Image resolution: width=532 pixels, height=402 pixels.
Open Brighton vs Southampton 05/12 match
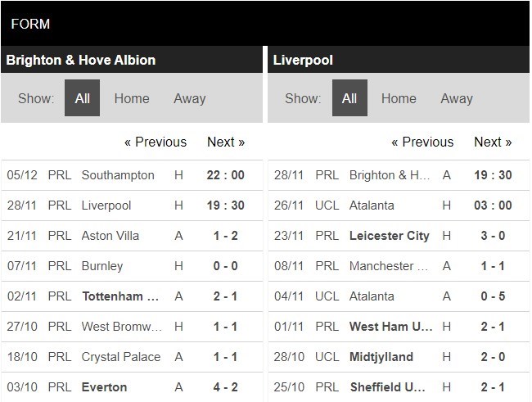pos(118,175)
